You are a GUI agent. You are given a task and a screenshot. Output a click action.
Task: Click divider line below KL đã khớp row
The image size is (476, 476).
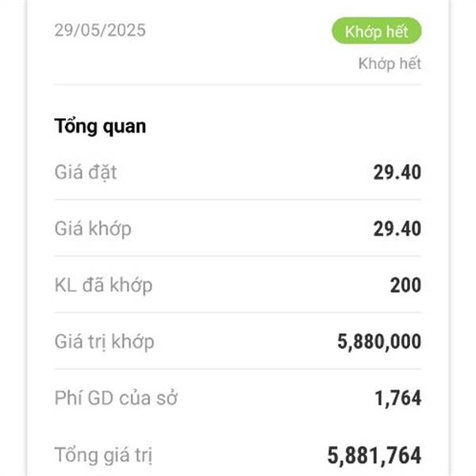pos(237,313)
